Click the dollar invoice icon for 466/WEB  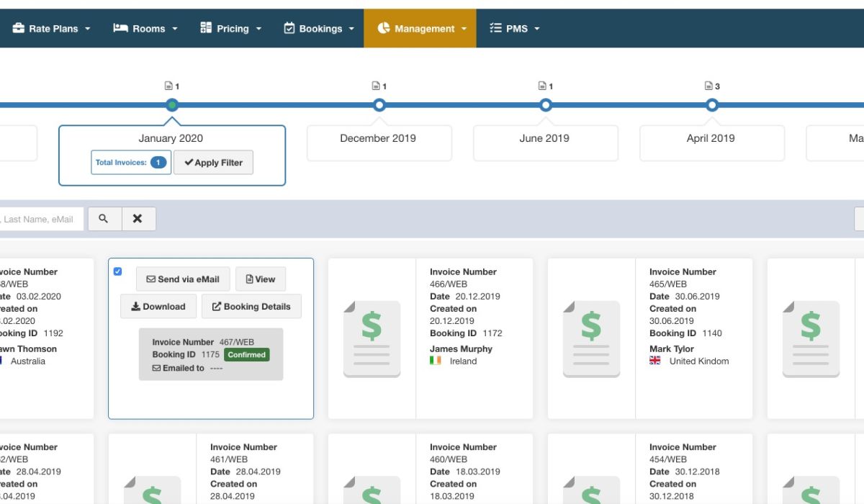pyautogui.click(x=372, y=339)
